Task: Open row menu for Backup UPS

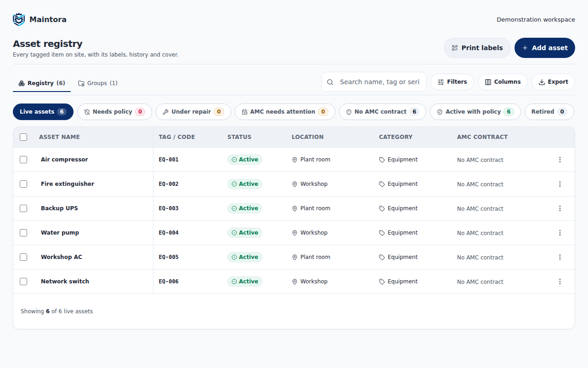Action: click(x=560, y=208)
